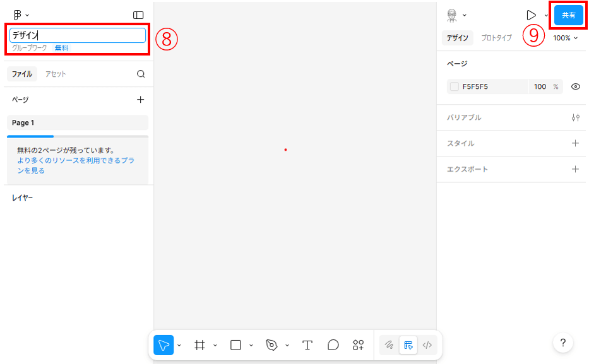Click the F5F5F5 page color swatch

[455, 87]
